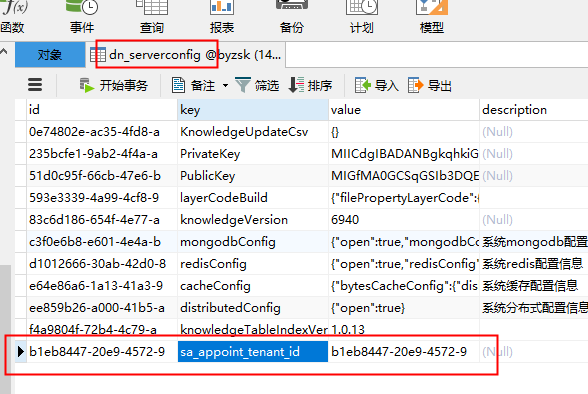Viewport: 588px width, 394px height.
Task: Switch to the 对象 tab
Action: pos(50,55)
